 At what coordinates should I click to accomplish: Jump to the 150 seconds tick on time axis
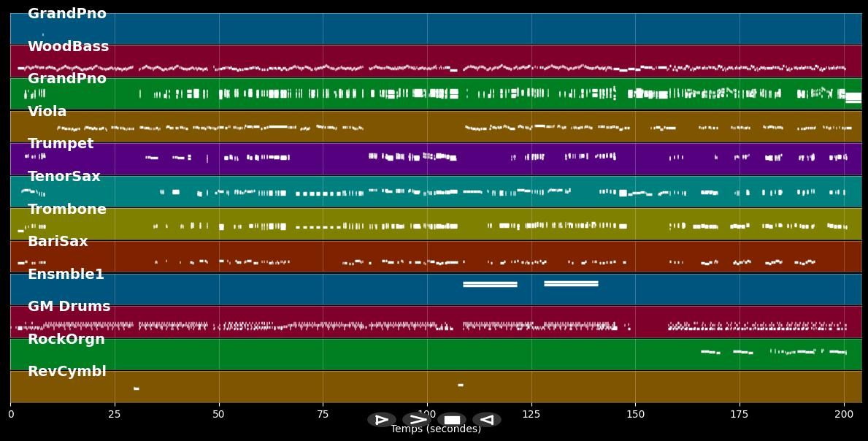click(635, 414)
